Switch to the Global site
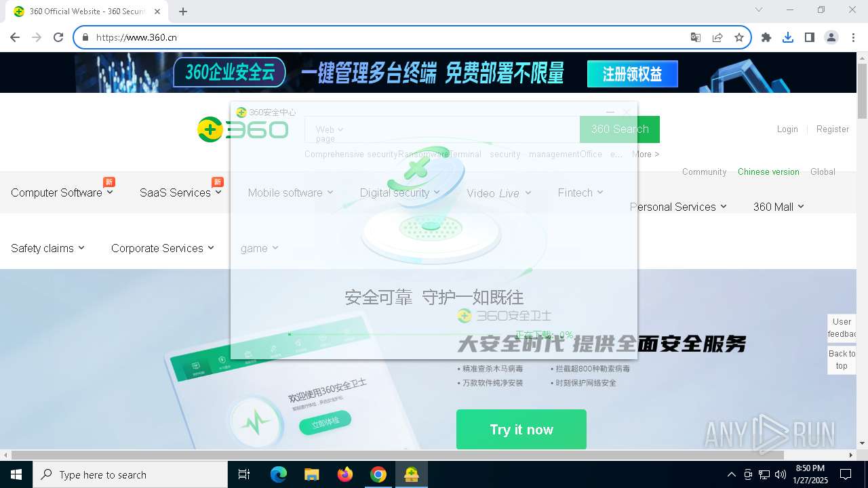This screenshot has width=868, height=488. pos(823,171)
